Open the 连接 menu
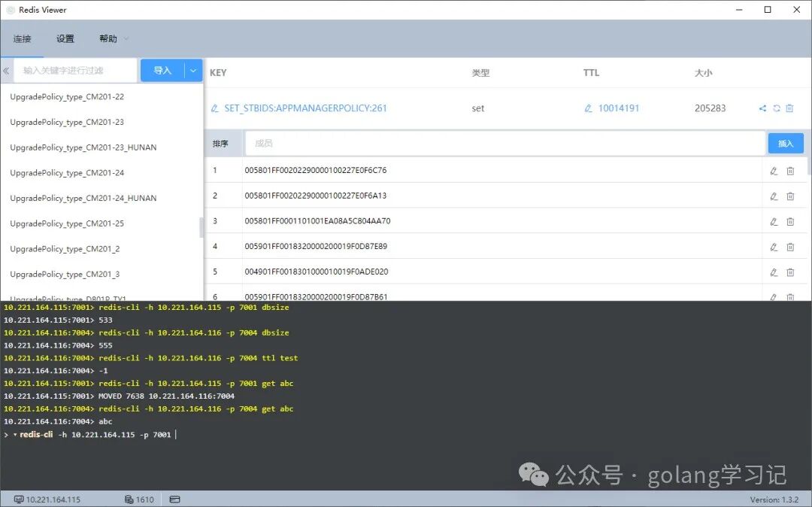The width and height of the screenshot is (812, 507). coord(22,39)
